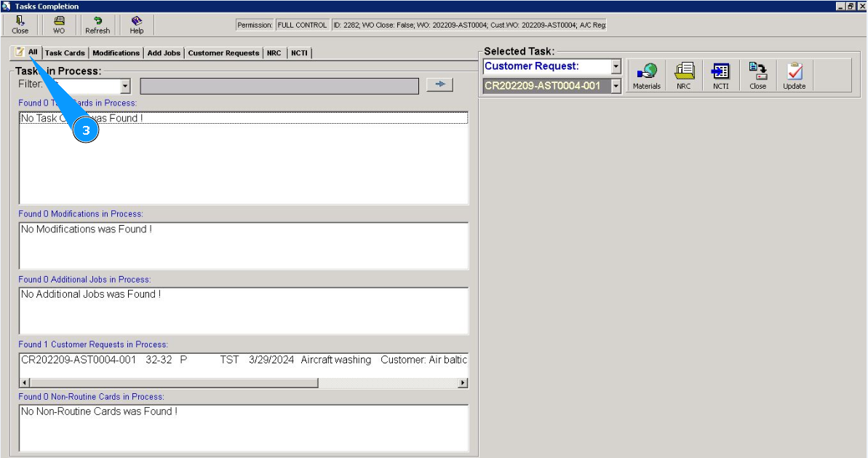Image resolution: width=868 pixels, height=458 pixels.
Task: Expand the Customer Request type dropdown
Action: click(616, 66)
